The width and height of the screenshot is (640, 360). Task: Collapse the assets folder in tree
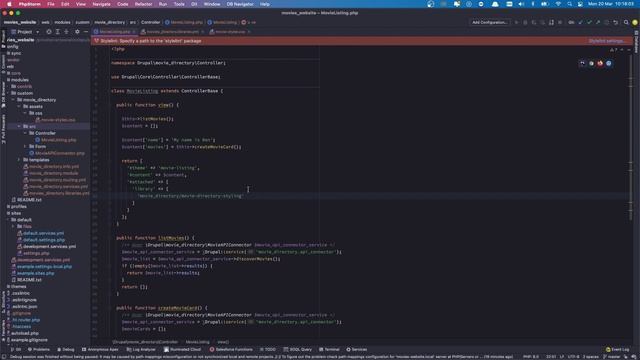19,107
